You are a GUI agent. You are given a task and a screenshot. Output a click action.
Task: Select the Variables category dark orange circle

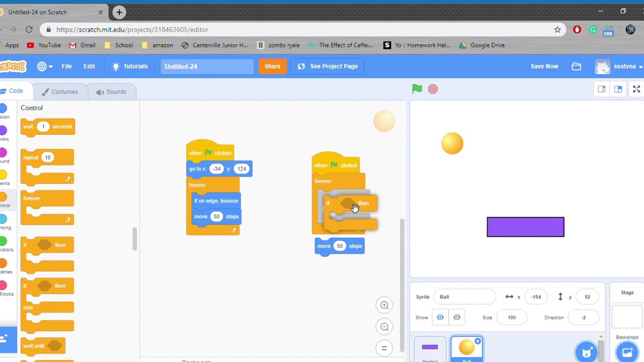(3, 263)
